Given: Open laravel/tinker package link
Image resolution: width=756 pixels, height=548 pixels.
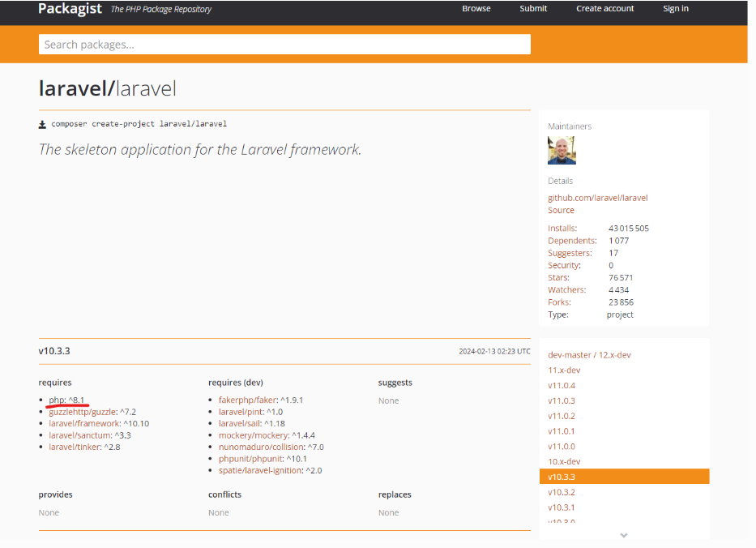Looking at the screenshot, I should tap(75, 447).
